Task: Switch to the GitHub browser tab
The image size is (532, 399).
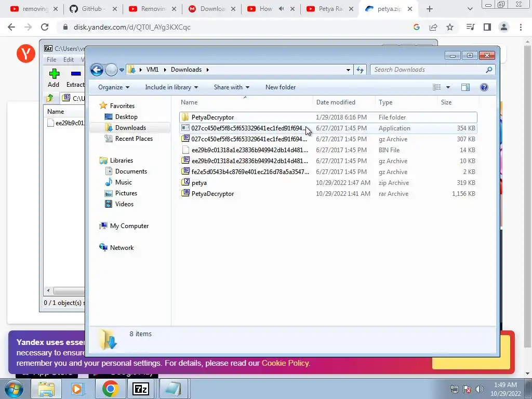Action: pos(94,9)
